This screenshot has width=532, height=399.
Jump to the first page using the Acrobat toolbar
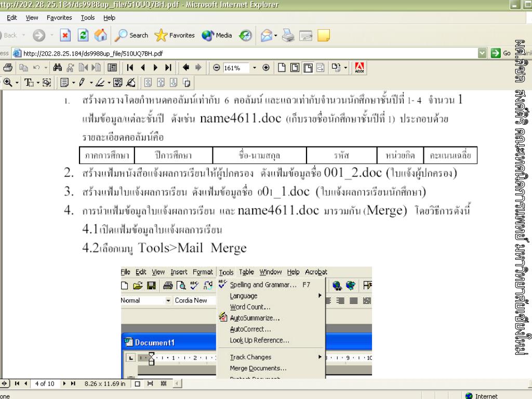click(x=130, y=68)
